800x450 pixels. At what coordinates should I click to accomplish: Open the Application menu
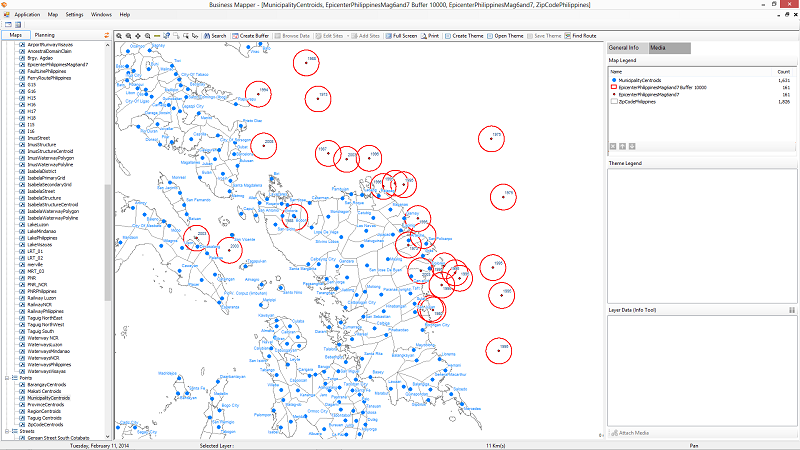point(28,15)
